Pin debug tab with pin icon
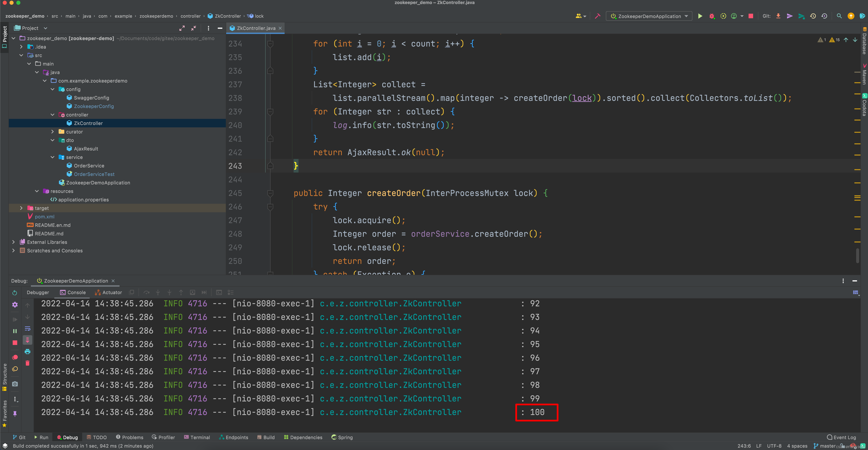This screenshot has height=450, width=868. pyautogui.click(x=15, y=414)
